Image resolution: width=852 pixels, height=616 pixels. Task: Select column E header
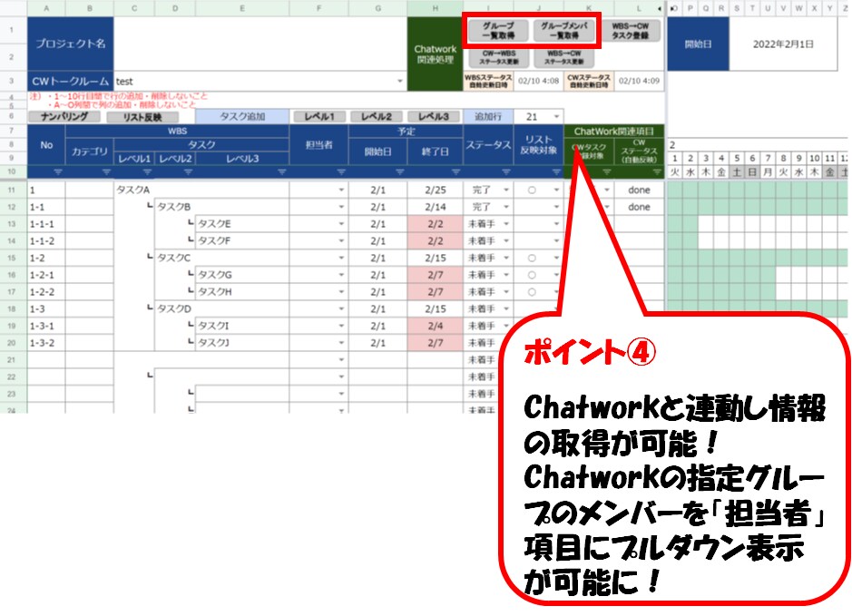(x=242, y=8)
